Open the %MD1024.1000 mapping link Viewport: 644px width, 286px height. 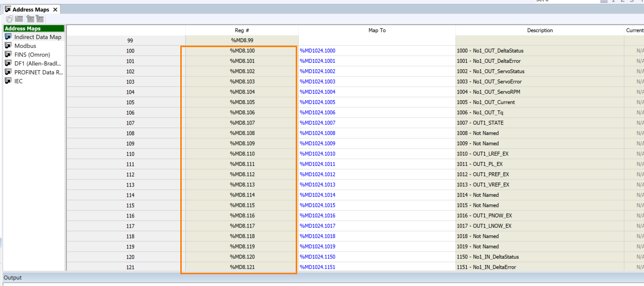coord(317,51)
